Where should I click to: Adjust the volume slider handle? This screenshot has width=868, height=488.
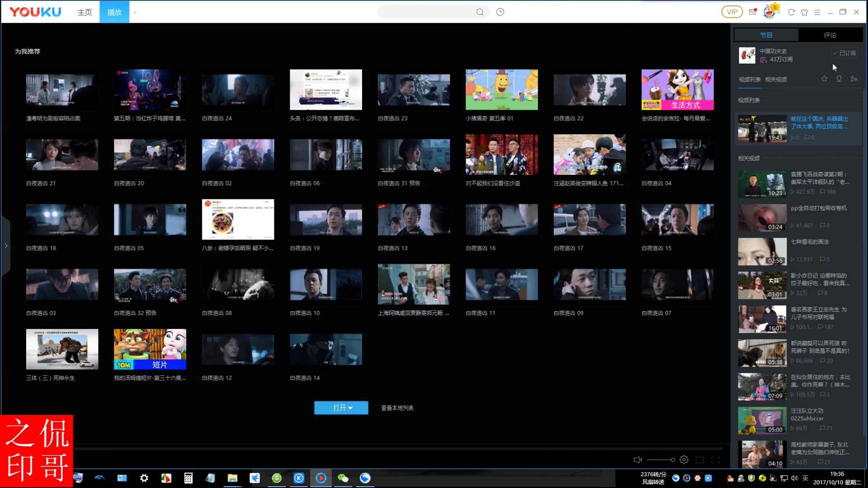673,460
